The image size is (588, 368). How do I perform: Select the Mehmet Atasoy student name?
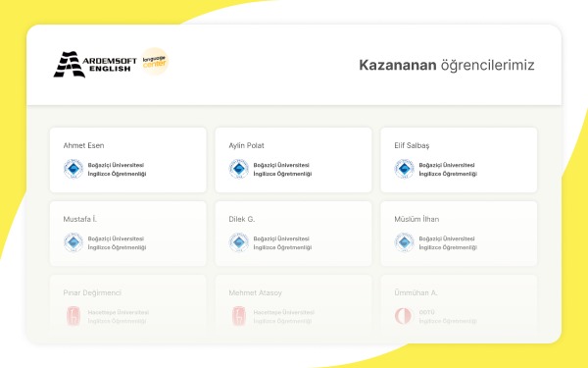tap(256, 292)
